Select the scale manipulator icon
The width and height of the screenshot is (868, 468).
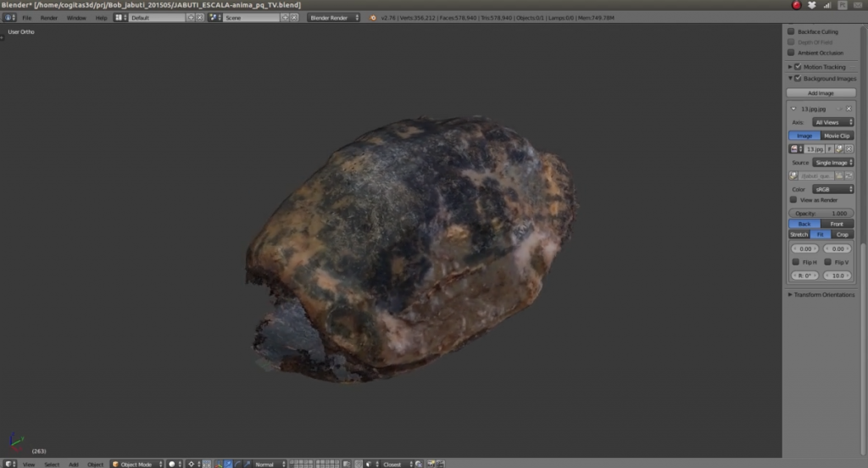(x=248, y=464)
